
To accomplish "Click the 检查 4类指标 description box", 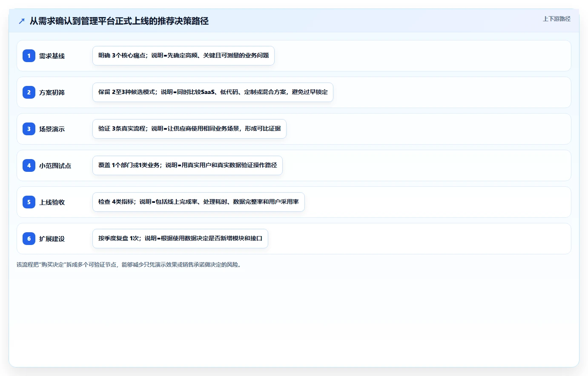I will (x=198, y=202).
